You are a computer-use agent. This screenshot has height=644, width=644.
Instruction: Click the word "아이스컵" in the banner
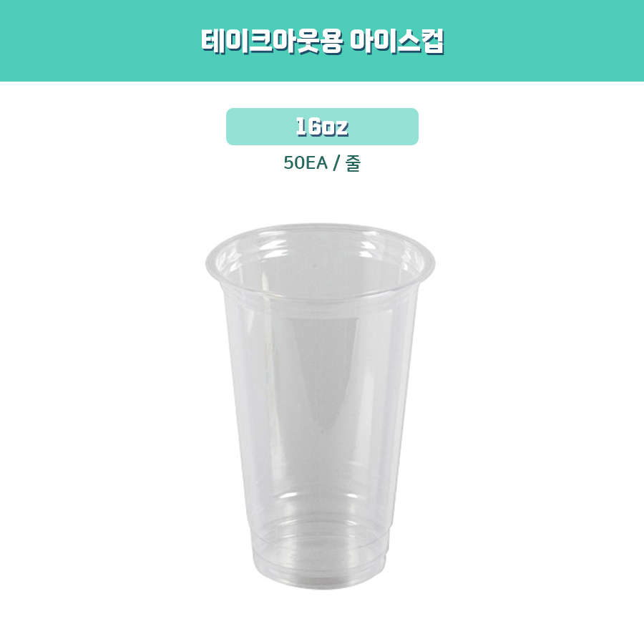click(397, 41)
